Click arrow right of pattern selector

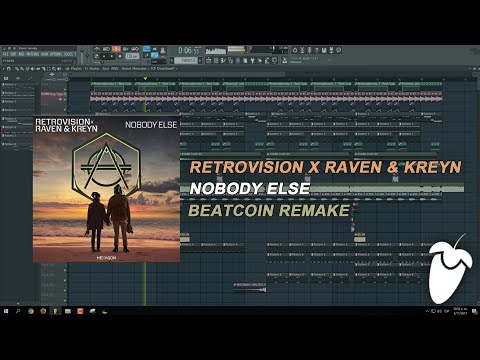(200, 60)
